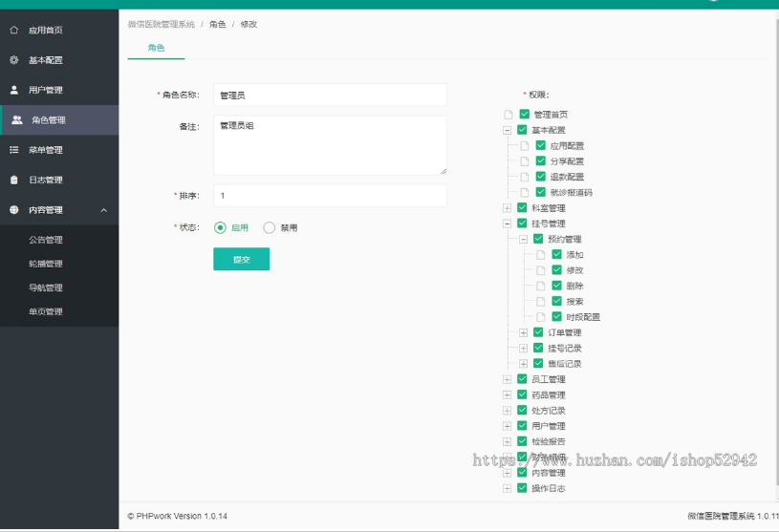This screenshot has height=532, width=779.
Task: Expand the 订单管理 tree node
Action: [523, 332]
